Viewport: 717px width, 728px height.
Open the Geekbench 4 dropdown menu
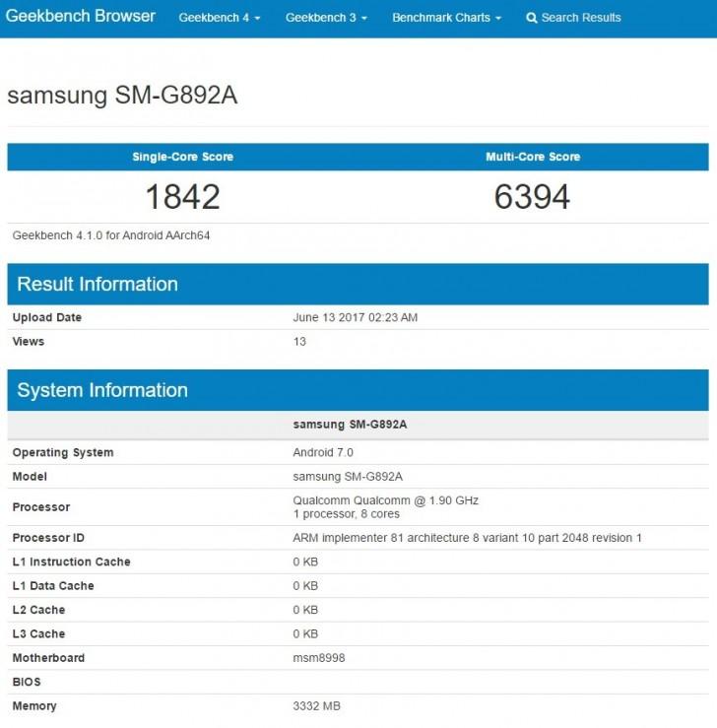tap(224, 18)
